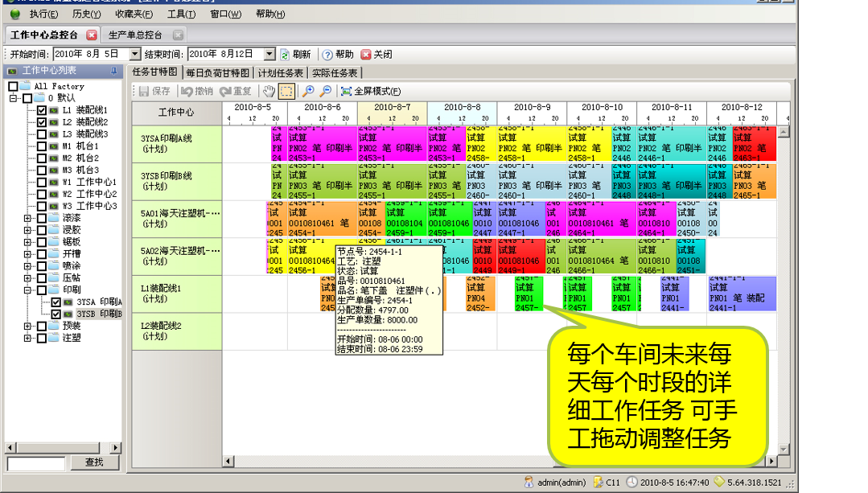868x493 pixels.
Task: Expand the 滚漆 tree node
Action: [x=28, y=218]
